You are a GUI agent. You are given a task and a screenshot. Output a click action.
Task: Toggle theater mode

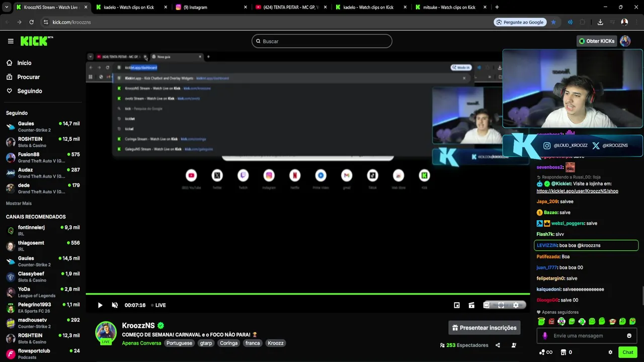click(x=486, y=305)
